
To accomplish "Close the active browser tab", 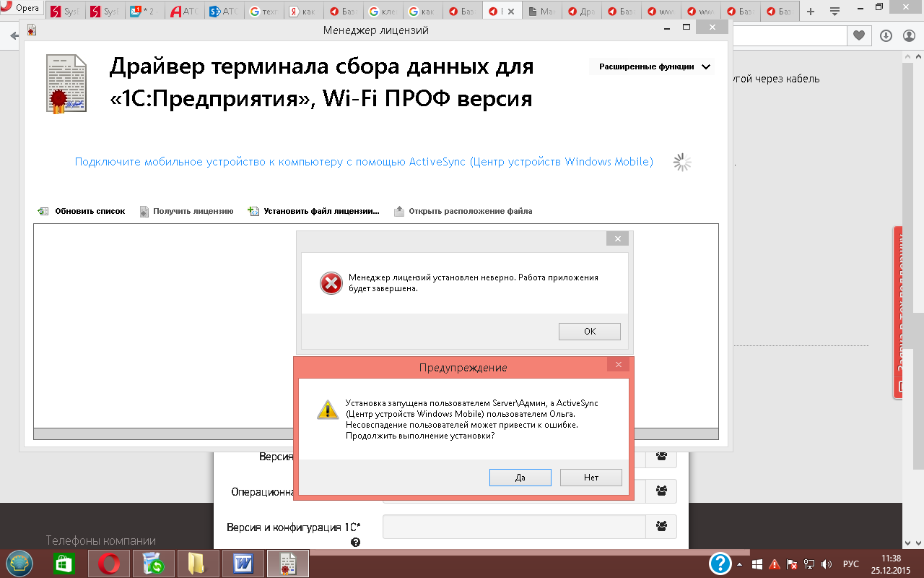I will click(x=512, y=12).
